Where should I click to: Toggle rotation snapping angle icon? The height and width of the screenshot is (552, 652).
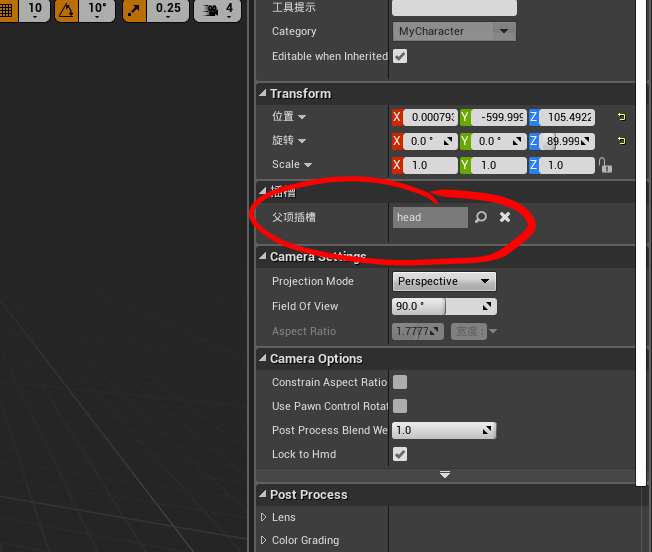point(66,10)
